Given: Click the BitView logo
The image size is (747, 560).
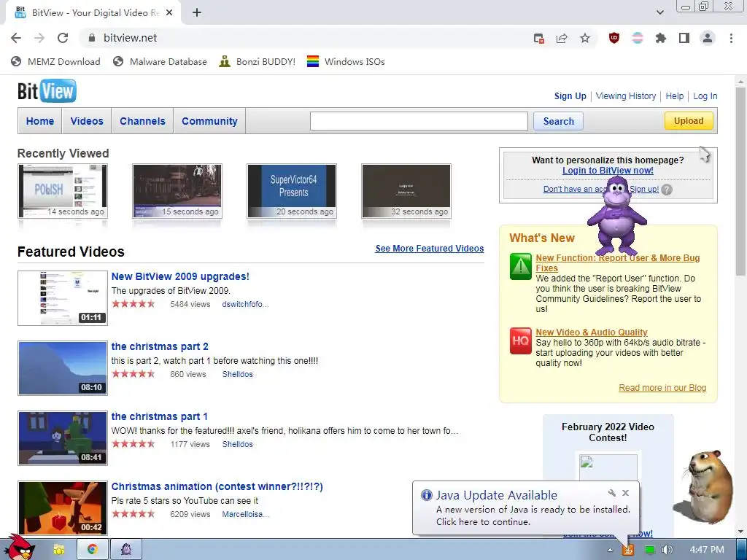Looking at the screenshot, I should [47, 91].
